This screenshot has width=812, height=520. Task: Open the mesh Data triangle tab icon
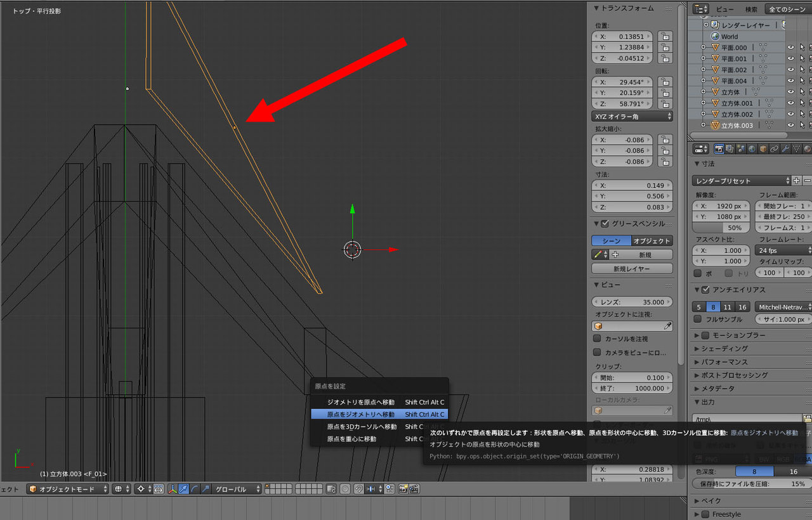click(796, 149)
